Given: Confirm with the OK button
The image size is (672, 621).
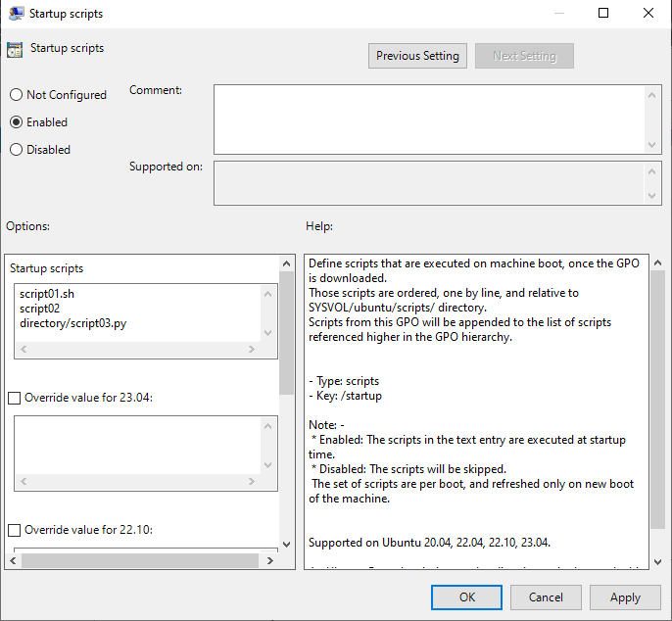Looking at the screenshot, I should point(466,597).
